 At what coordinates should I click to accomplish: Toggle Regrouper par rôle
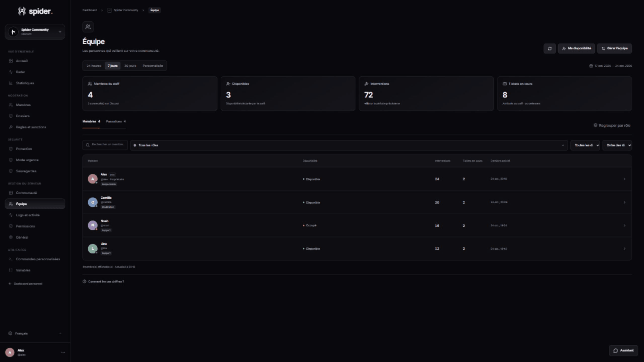point(612,125)
